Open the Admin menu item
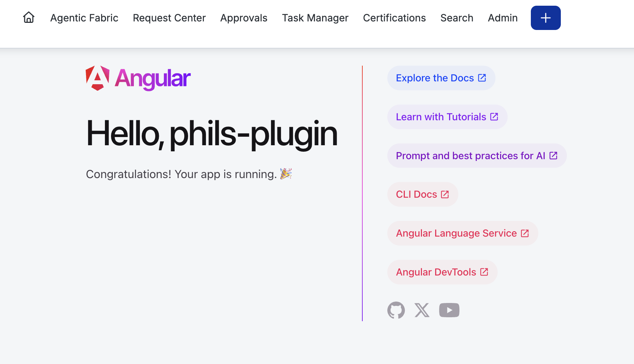This screenshot has width=634, height=364. click(503, 18)
